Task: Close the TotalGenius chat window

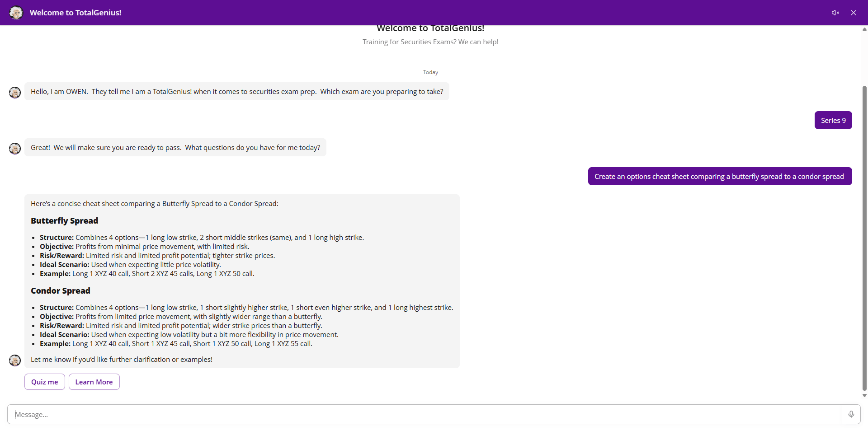Action: pos(853,13)
